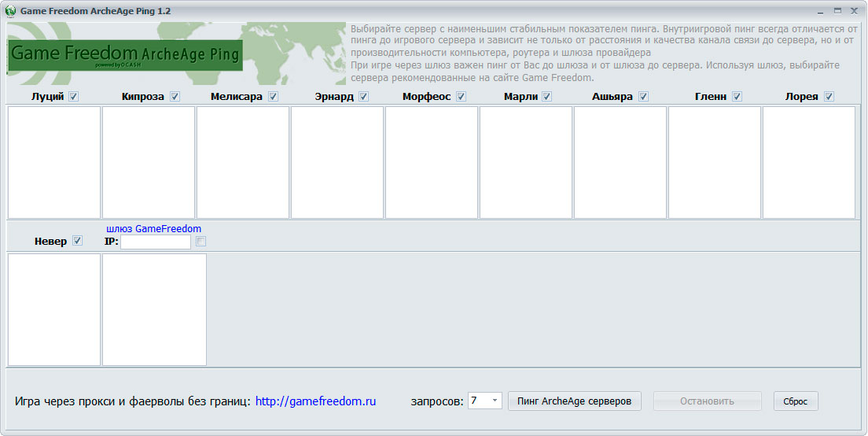Viewport: 868px width, 436px height.
Task: Click the Кипроза results box
Action: tap(149, 162)
